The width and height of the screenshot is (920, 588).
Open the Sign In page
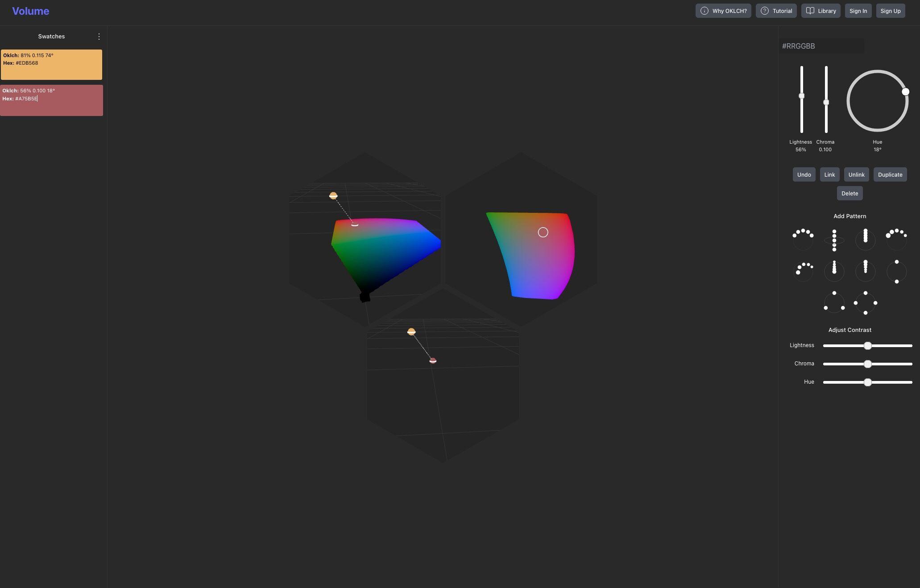click(858, 11)
